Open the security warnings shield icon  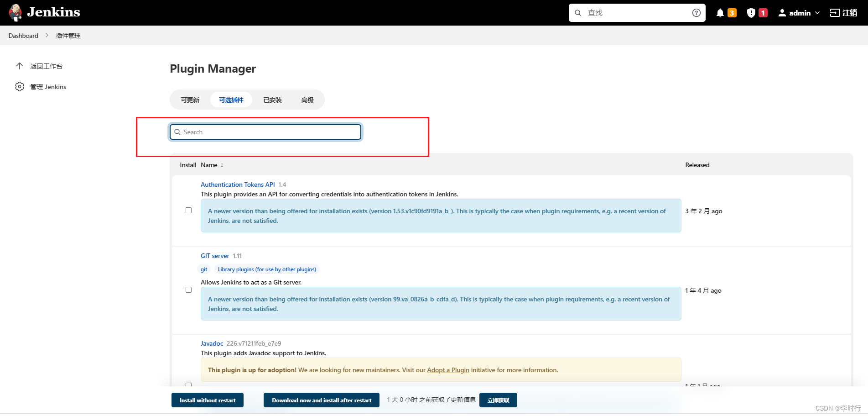click(751, 13)
